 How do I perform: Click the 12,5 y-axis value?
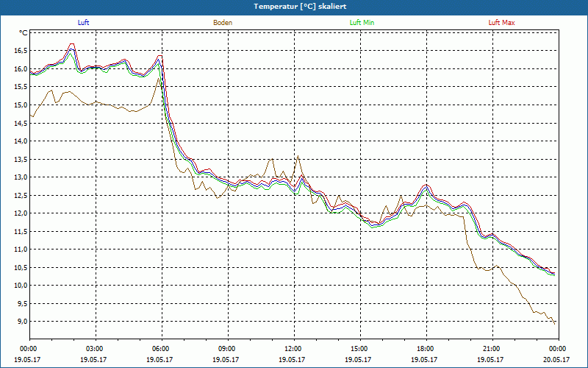click(x=21, y=195)
